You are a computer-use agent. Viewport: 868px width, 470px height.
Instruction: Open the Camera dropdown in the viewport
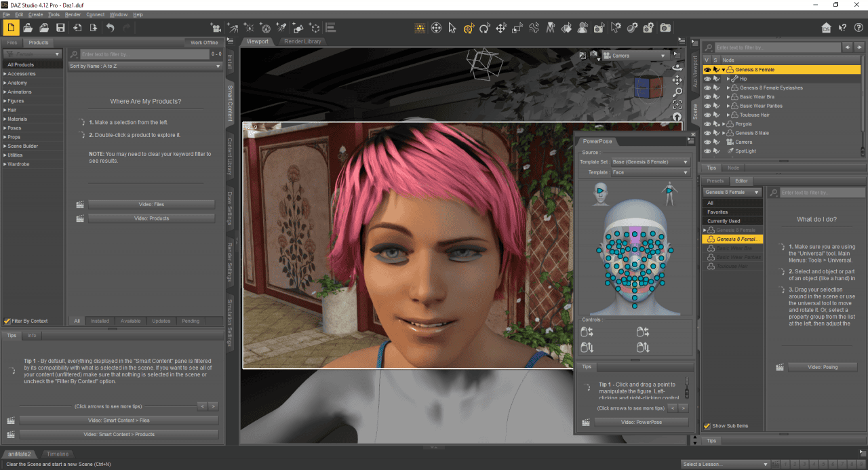[635, 55]
